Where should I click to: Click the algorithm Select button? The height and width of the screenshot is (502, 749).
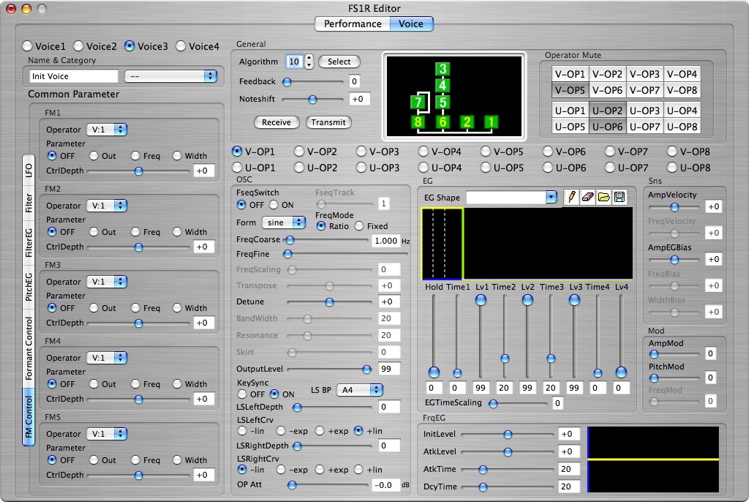click(x=339, y=62)
